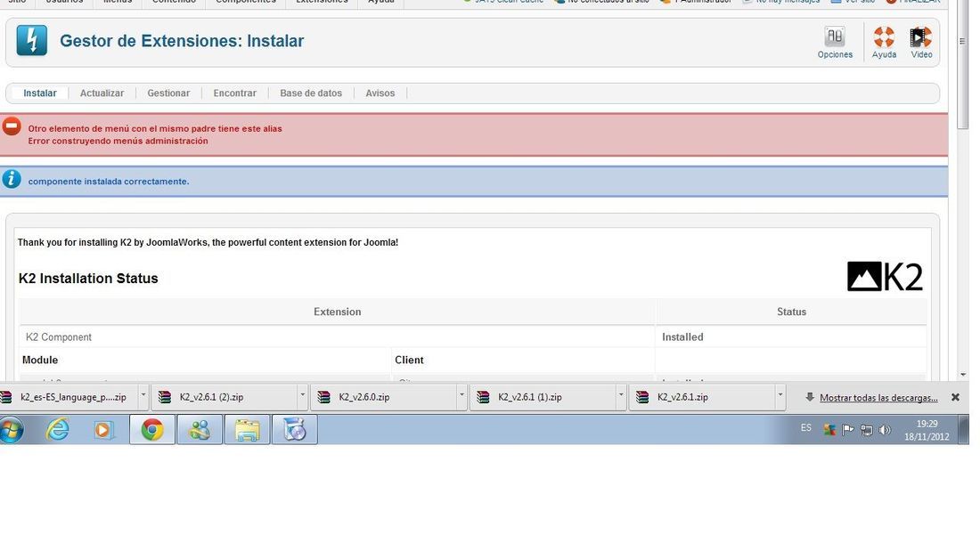Image resolution: width=980 pixels, height=551 pixels.
Task: Click the 'componente instalada correctamente.' message
Action: point(109,182)
